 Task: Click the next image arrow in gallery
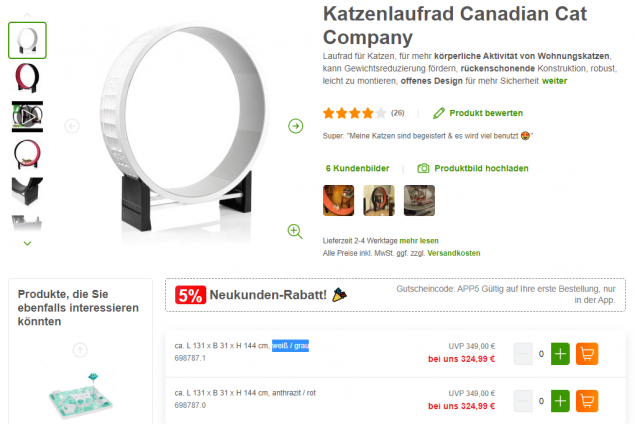click(x=296, y=126)
